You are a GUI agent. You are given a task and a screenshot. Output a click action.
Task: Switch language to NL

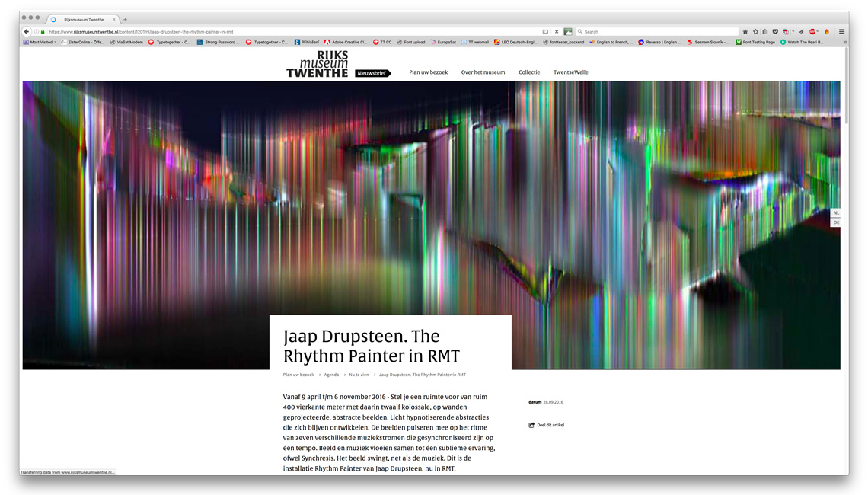click(836, 212)
